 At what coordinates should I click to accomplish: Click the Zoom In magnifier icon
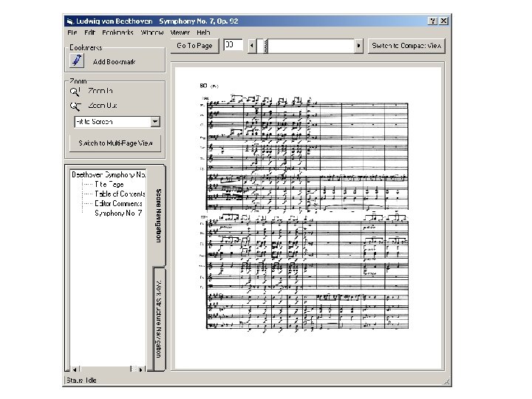pyautogui.click(x=75, y=92)
